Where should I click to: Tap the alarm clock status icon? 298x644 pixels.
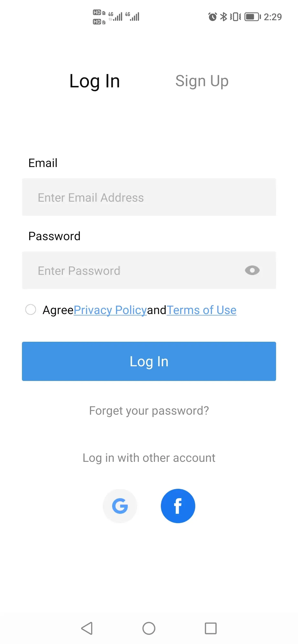(x=213, y=17)
